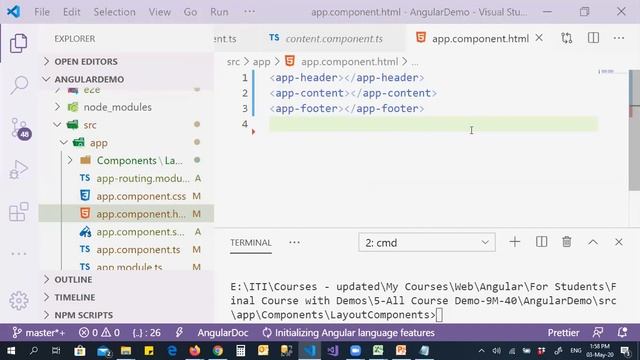Open editor More Actions ellipsis menu
The height and width of the screenshot is (360, 640).
(x=619, y=38)
